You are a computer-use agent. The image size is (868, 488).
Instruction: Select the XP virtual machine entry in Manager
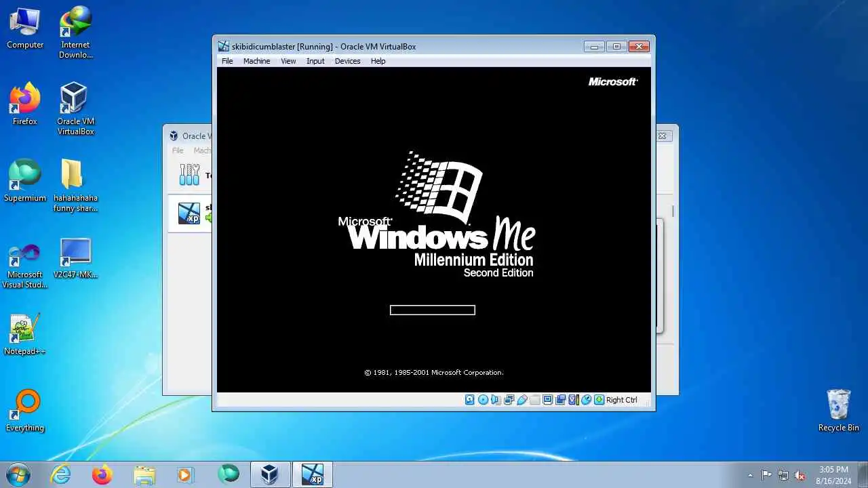click(190, 213)
